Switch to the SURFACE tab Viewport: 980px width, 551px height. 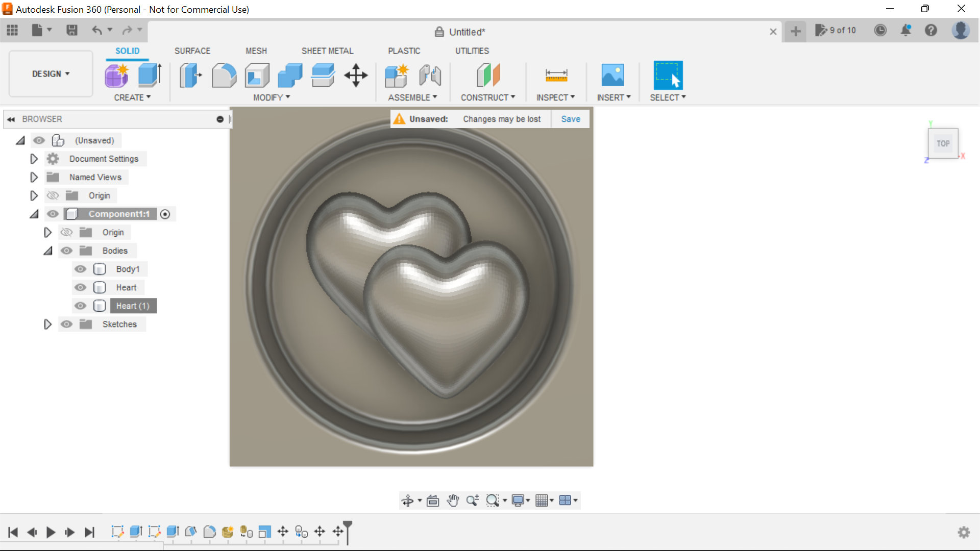(192, 51)
